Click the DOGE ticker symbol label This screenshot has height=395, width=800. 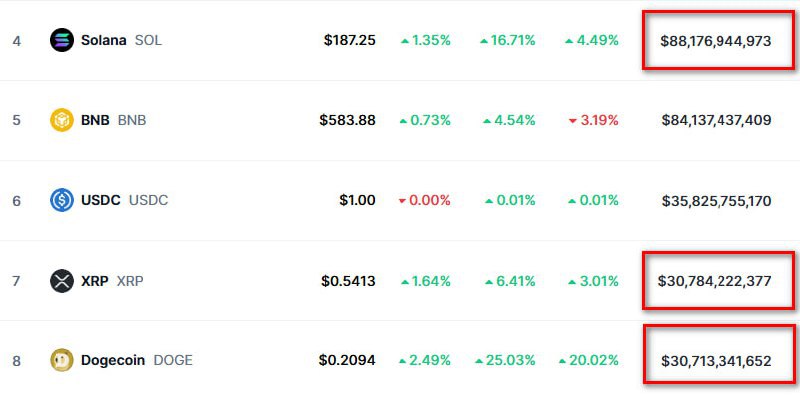pos(173,361)
